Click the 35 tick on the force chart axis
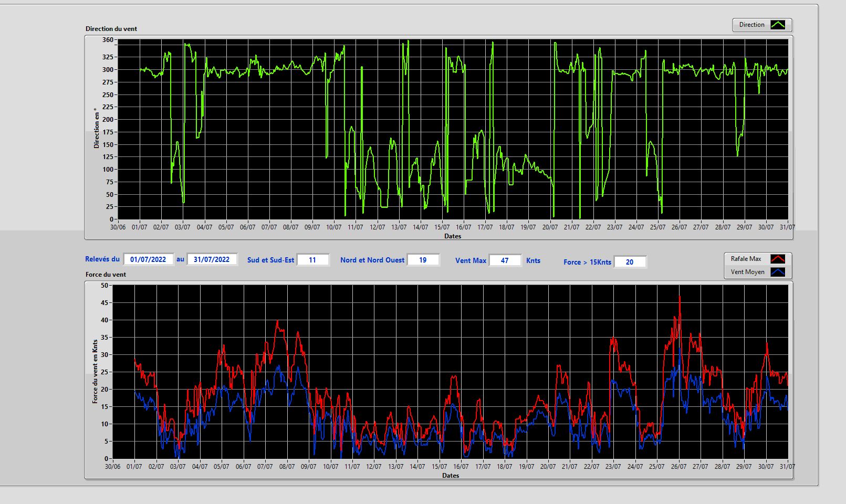 point(105,338)
